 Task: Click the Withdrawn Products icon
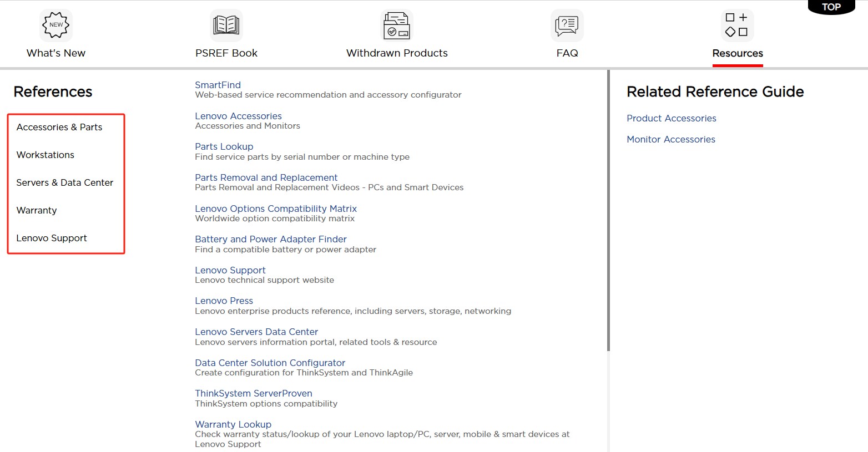(x=396, y=26)
